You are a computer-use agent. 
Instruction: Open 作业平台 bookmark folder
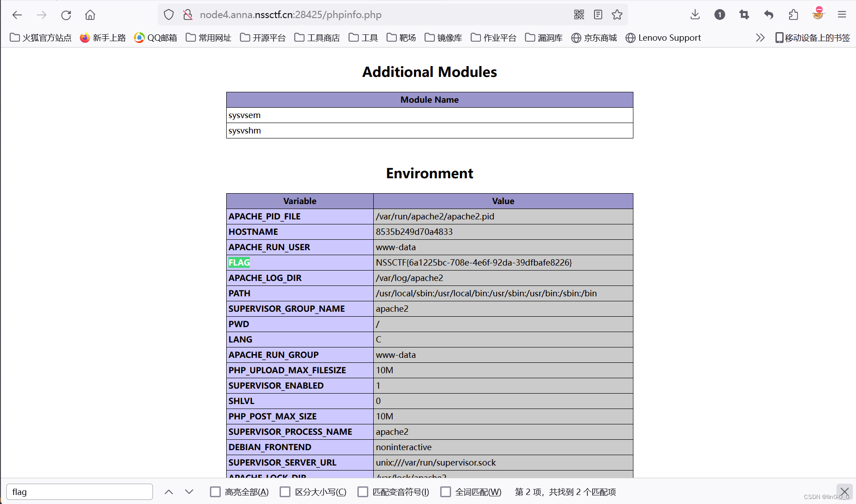pos(494,38)
